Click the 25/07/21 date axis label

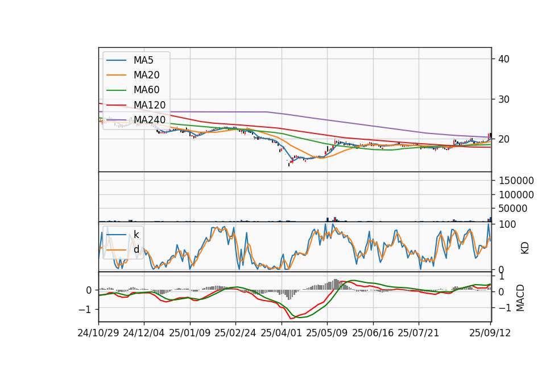coord(419,333)
